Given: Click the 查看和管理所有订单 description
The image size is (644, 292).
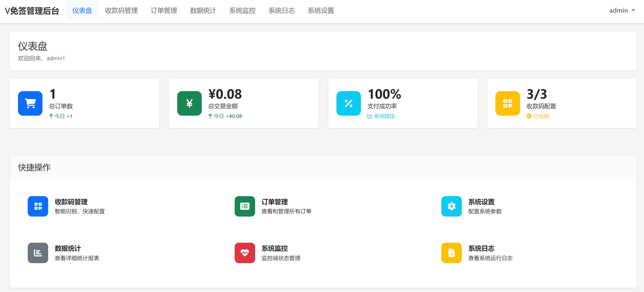Looking at the screenshot, I should pyautogui.click(x=286, y=211).
